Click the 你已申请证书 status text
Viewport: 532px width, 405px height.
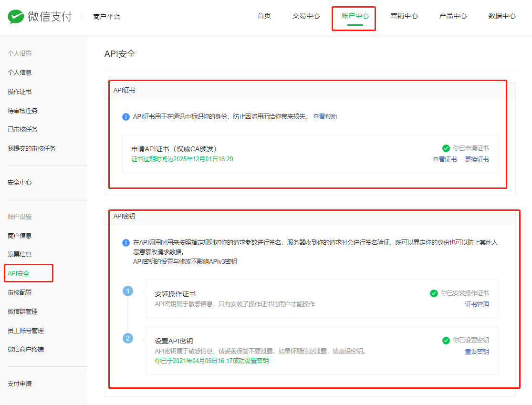(470, 148)
